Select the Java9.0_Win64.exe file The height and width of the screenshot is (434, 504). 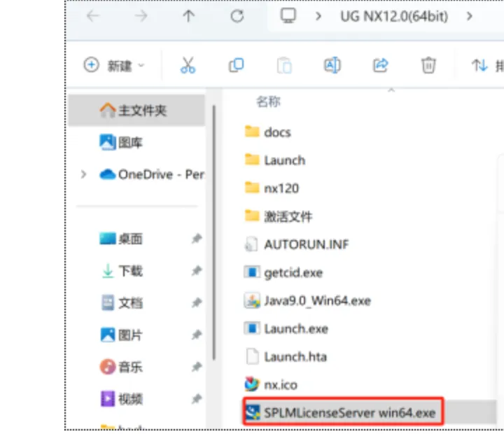click(x=307, y=301)
